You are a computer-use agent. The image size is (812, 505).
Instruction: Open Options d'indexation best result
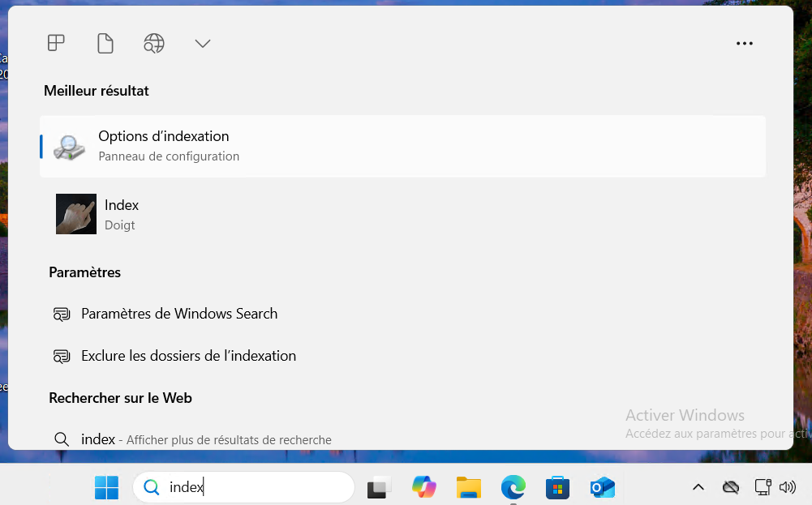(402, 146)
